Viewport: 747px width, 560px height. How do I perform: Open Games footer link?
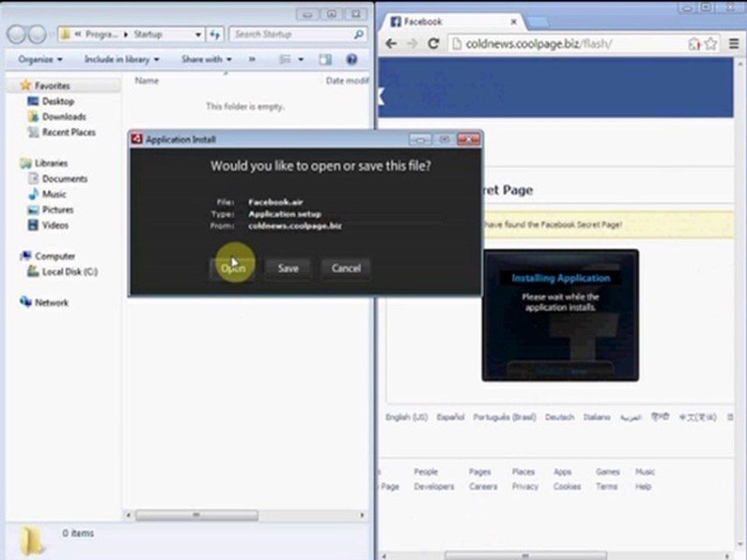tap(608, 472)
